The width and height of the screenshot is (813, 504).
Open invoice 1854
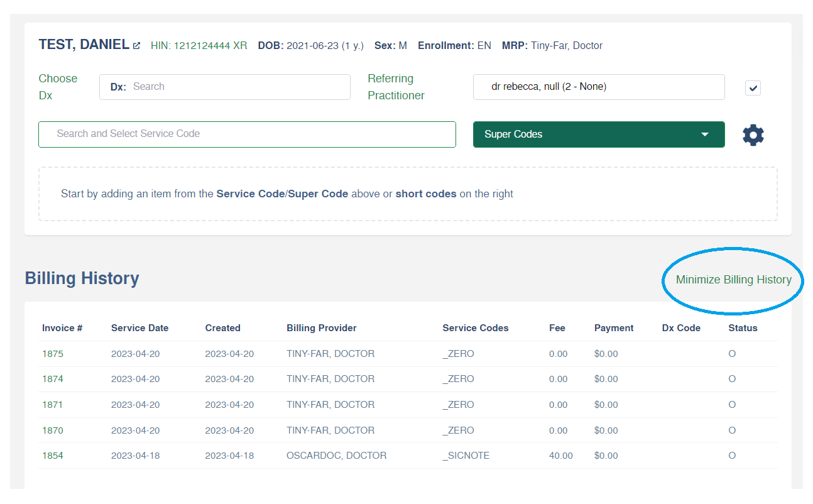click(53, 456)
